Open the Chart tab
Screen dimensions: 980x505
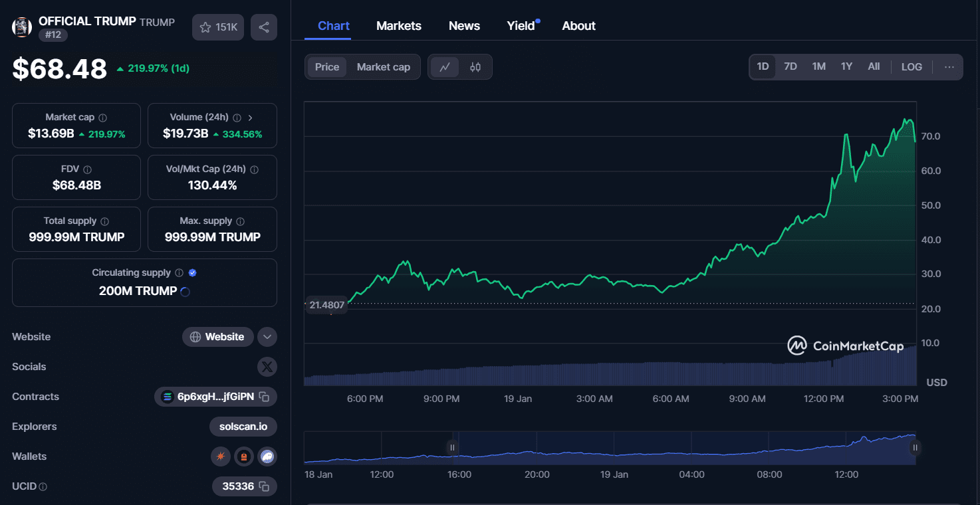pos(334,26)
